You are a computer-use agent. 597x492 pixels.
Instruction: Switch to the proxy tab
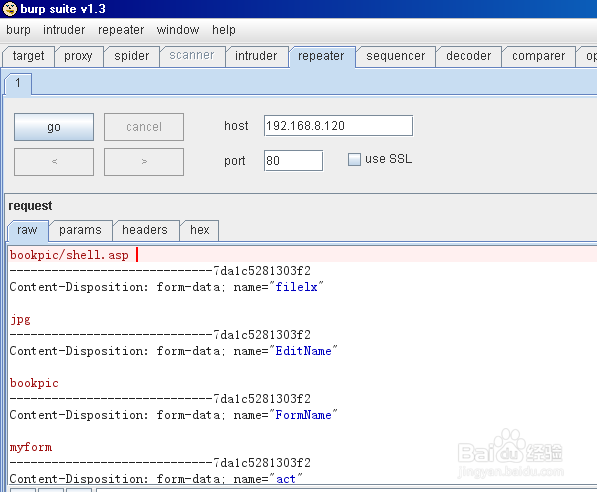click(x=78, y=56)
